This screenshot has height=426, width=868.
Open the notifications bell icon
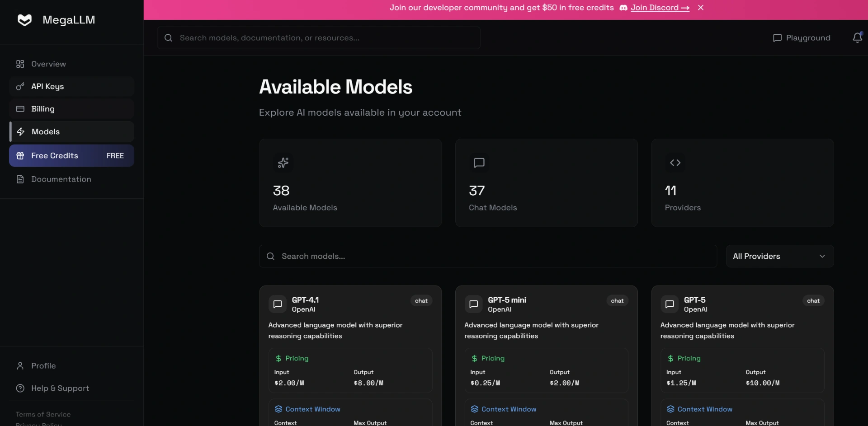coord(857,38)
